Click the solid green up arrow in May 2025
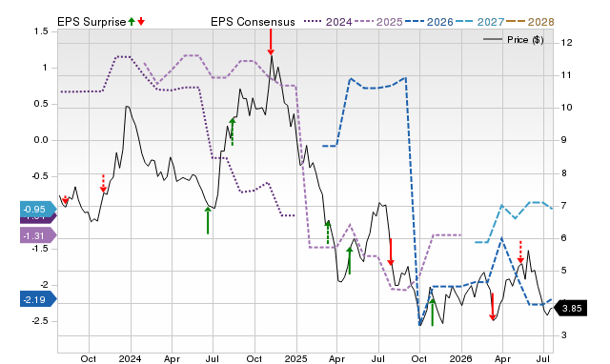Viewport: 610px width, 364px height. [350, 261]
